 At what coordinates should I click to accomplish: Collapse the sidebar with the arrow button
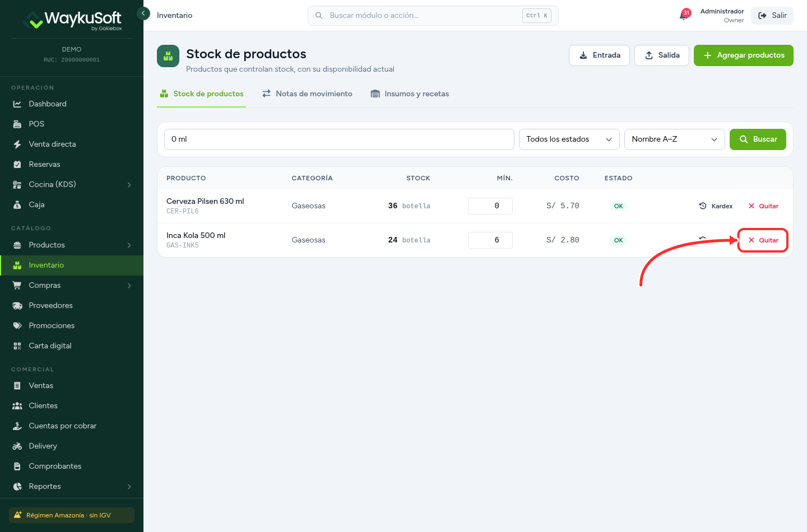143,13
